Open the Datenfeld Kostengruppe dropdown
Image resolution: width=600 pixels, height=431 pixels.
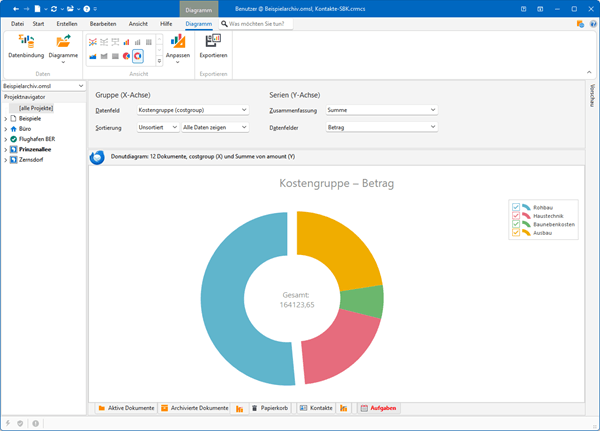coord(192,110)
